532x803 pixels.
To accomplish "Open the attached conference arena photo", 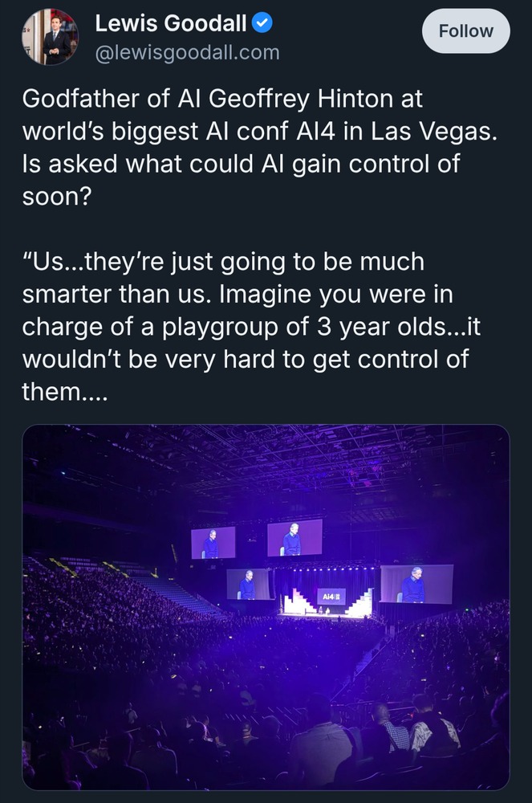I will (x=266, y=606).
